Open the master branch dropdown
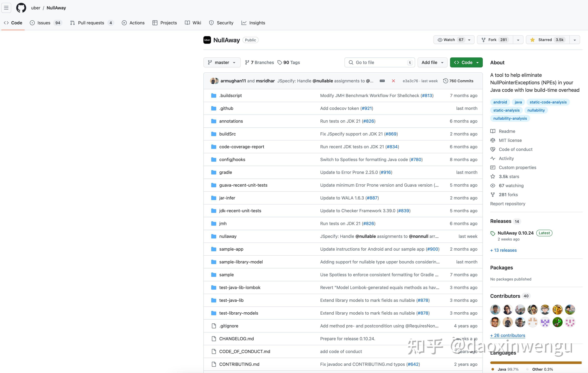This screenshot has width=588, height=373. tap(222, 63)
